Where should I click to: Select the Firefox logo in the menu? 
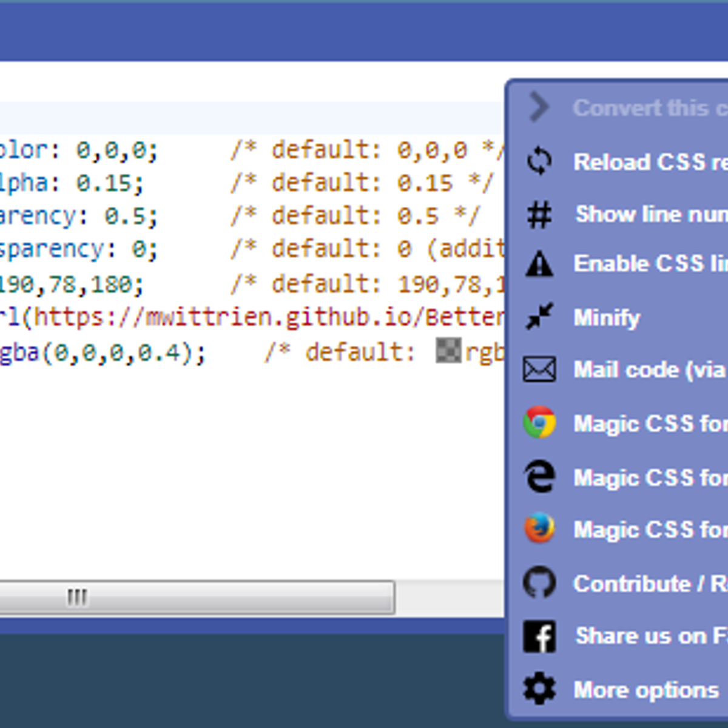pyautogui.click(x=539, y=529)
